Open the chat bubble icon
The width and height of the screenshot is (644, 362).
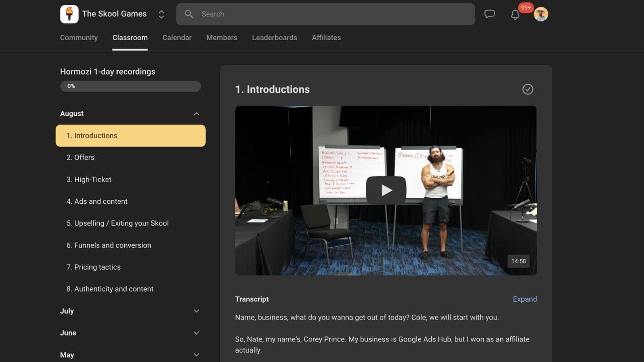pos(489,14)
